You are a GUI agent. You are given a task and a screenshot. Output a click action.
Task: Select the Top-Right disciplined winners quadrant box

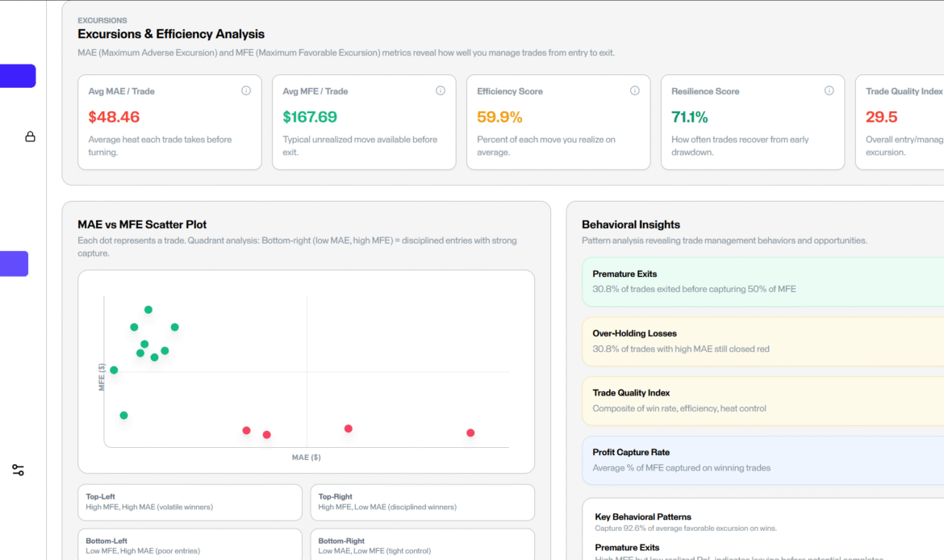422,502
